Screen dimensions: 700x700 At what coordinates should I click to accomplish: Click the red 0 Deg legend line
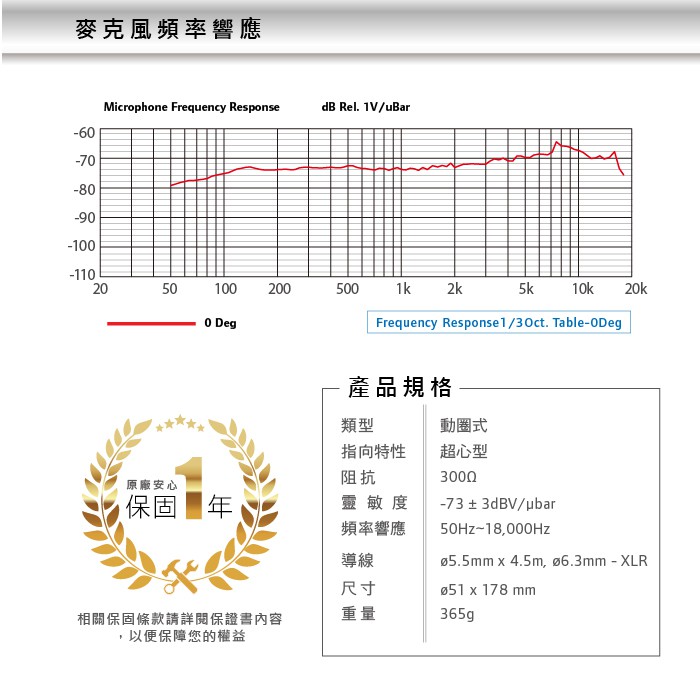150,323
